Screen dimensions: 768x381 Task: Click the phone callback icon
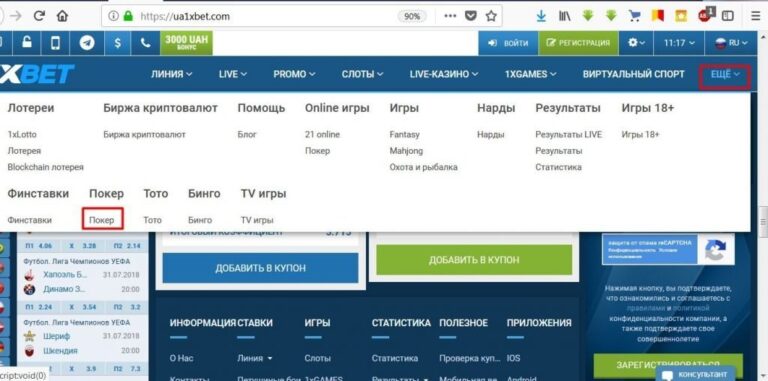pyautogui.click(x=145, y=43)
